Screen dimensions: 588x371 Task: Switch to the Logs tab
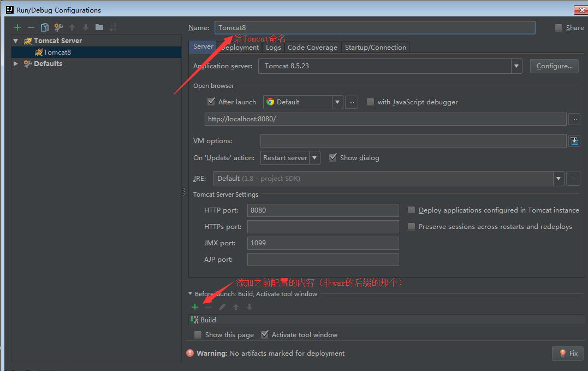274,48
